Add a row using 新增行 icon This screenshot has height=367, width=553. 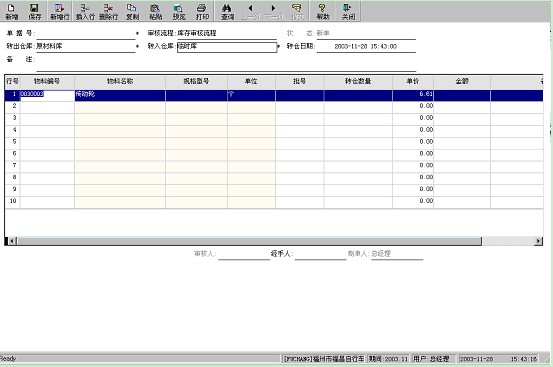60,11
